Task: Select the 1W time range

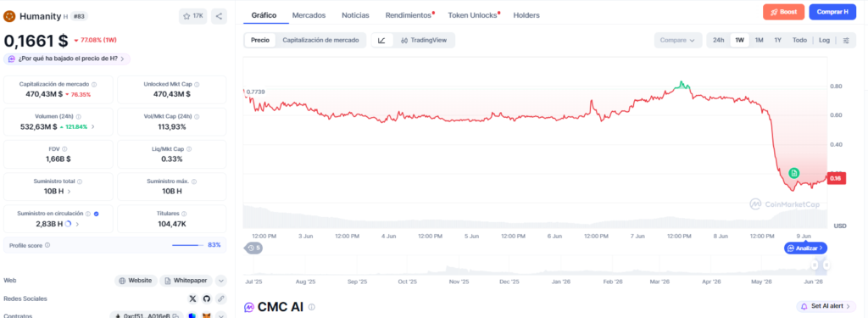Action: [739, 40]
